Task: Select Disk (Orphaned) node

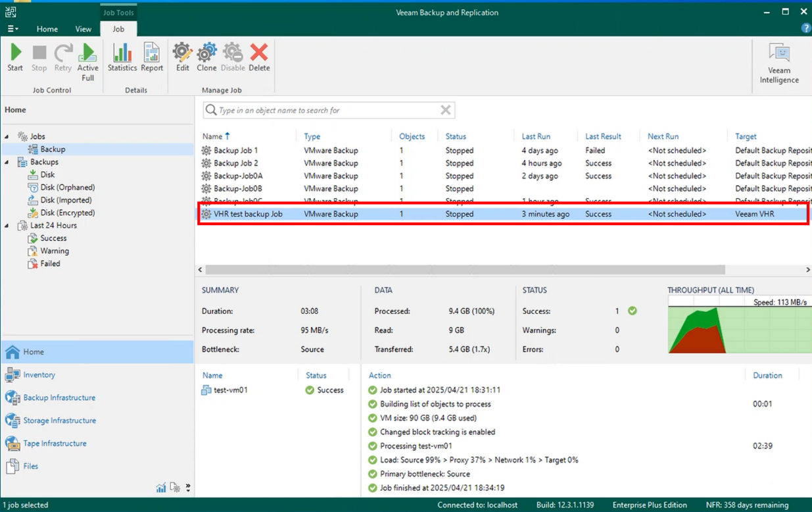Action: (67, 188)
